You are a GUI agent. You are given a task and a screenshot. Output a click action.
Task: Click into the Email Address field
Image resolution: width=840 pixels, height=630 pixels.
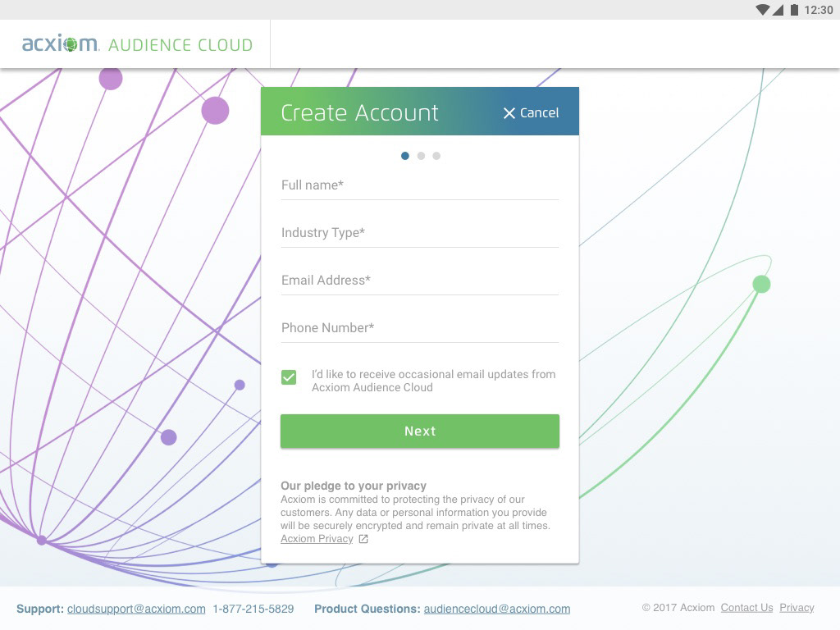pos(419,281)
